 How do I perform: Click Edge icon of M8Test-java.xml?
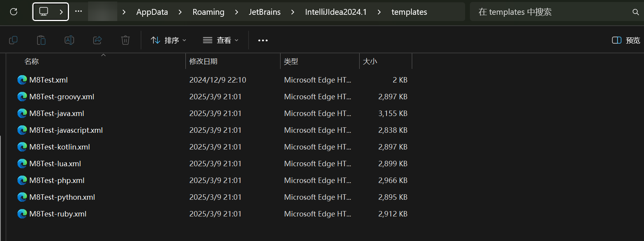pos(22,113)
